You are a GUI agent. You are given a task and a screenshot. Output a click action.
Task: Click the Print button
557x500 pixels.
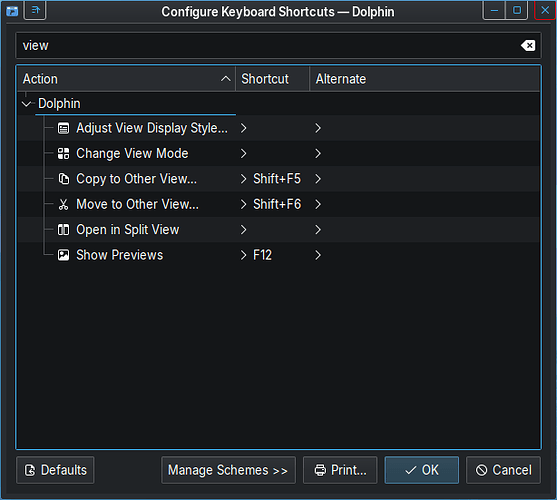(x=340, y=470)
